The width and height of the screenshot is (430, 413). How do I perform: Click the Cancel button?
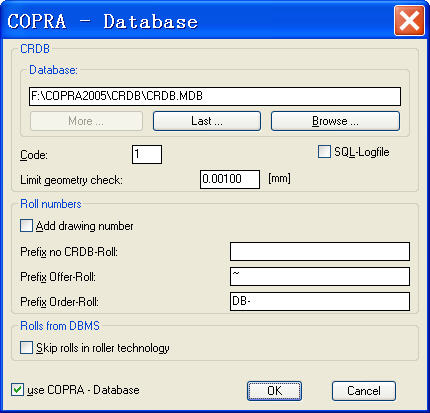[364, 391]
